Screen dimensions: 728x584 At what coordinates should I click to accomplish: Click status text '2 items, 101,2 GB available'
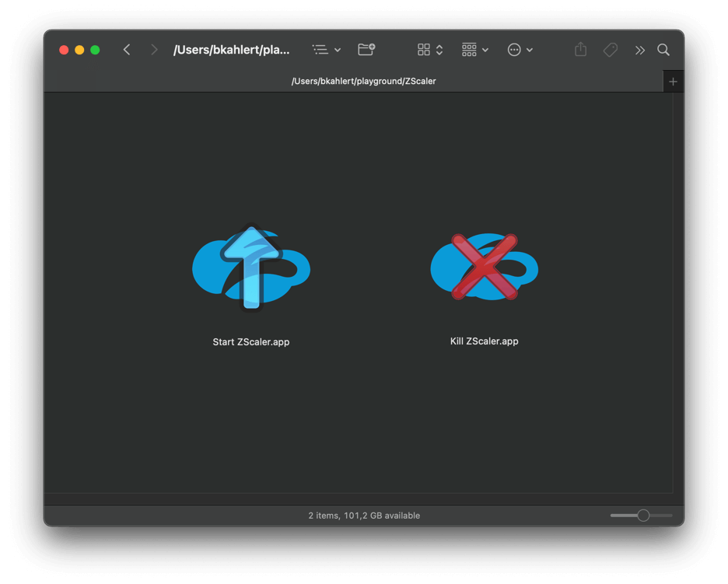(x=364, y=516)
